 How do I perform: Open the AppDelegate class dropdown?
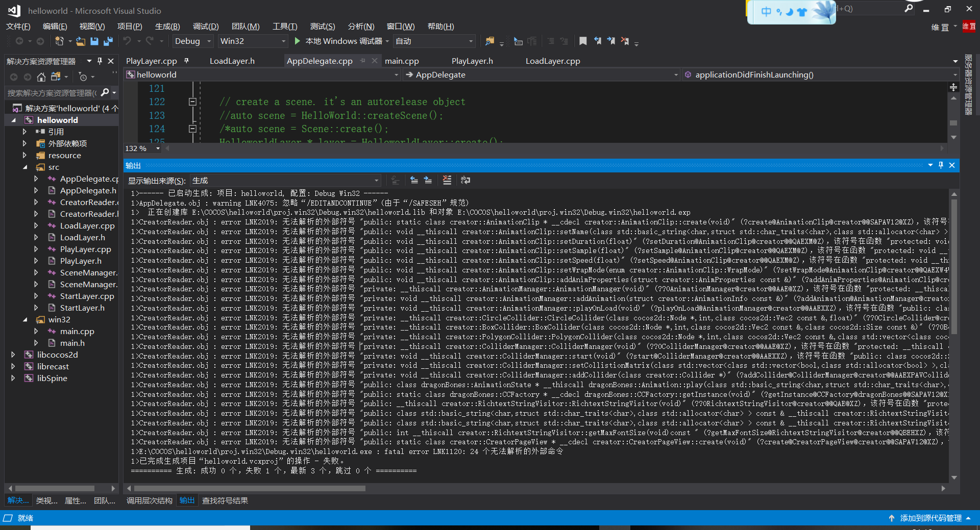tap(542, 74)
